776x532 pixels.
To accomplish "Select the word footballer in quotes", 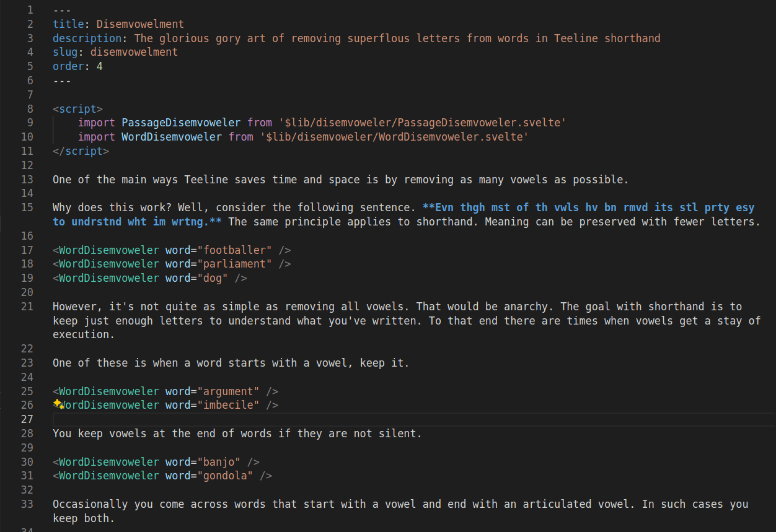I will tap(235, 250).
